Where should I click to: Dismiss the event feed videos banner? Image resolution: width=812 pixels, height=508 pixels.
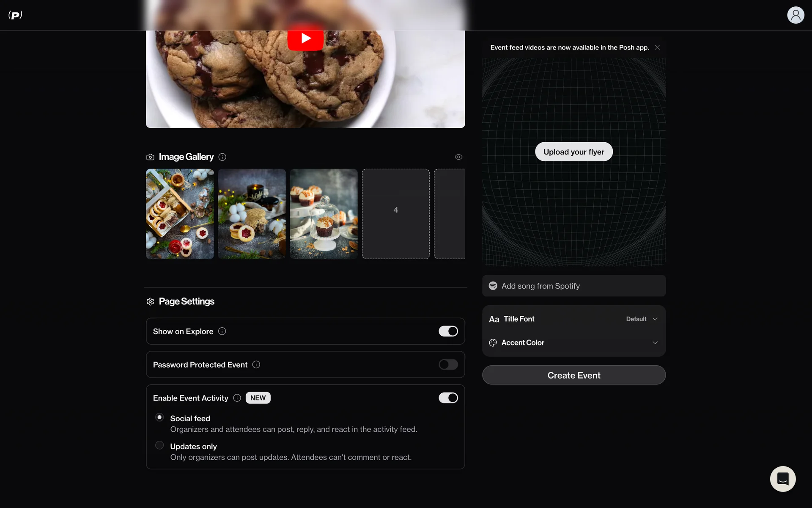657,47
